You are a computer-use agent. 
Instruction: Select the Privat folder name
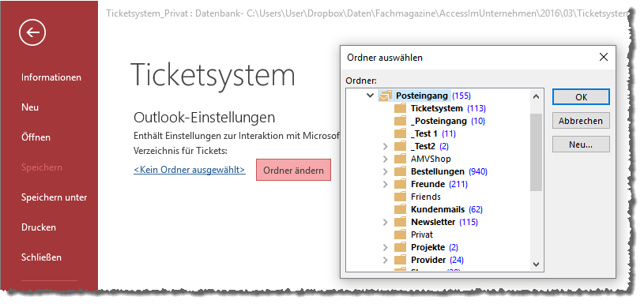pyautogui.click(x=422, y=235)
